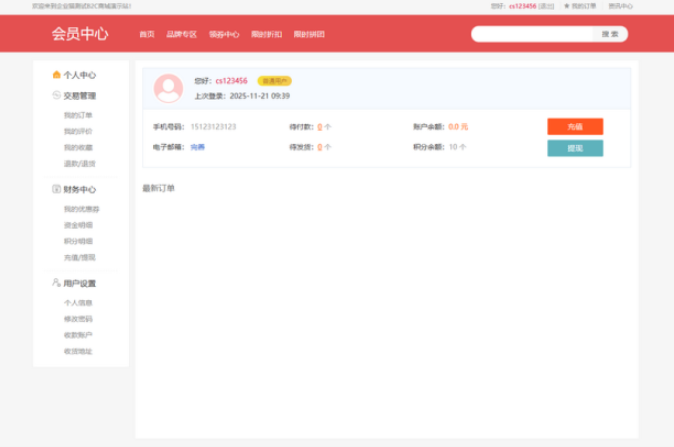This screenshot has width=674, height=447.
Task: Open 修改密码 in the sidebar
Action: pyautogui.click(x=78, y=319)
